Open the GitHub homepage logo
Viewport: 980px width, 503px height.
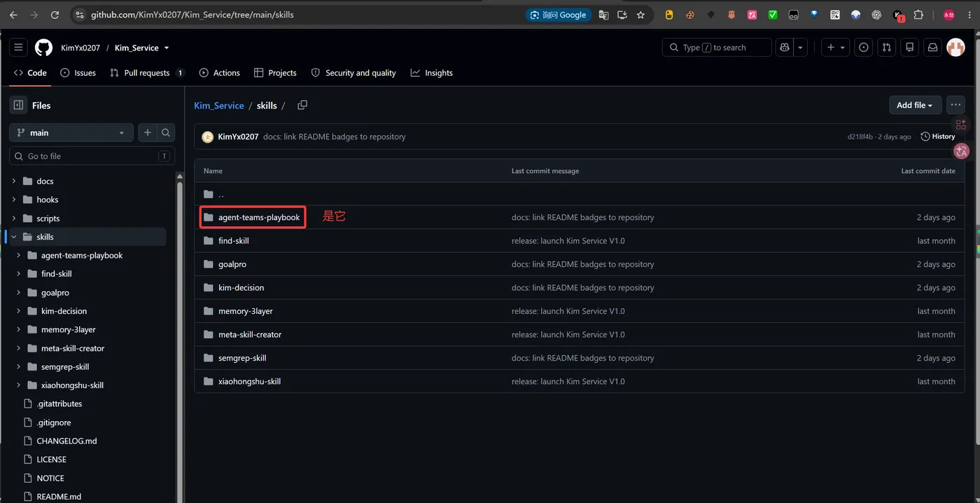pyautogui.click(x=43, y=48)
